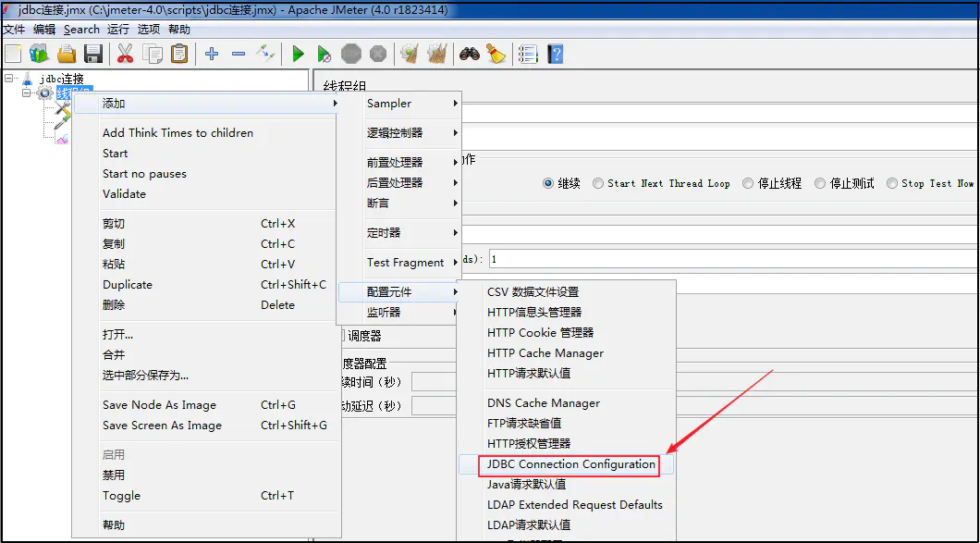Select the Stop Test Now radio button
980x543 pixels.
(x=891, y=183)
